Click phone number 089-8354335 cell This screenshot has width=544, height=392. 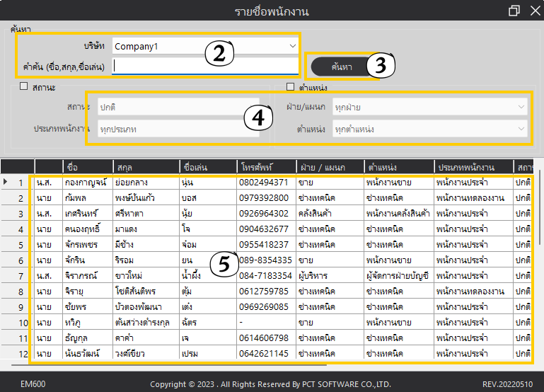(266, 260)
